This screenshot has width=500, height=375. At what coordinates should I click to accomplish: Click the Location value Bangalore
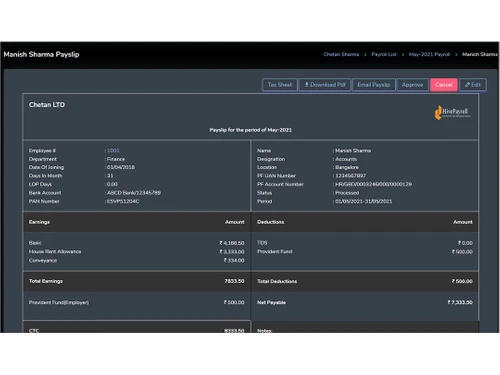coord(347,167)
